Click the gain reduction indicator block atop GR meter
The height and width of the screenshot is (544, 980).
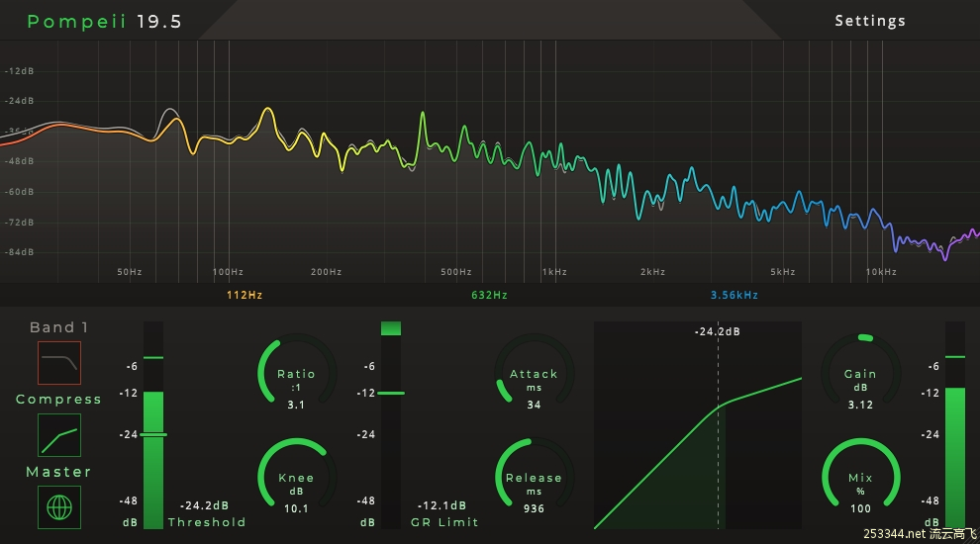click(x=391, y=328)
